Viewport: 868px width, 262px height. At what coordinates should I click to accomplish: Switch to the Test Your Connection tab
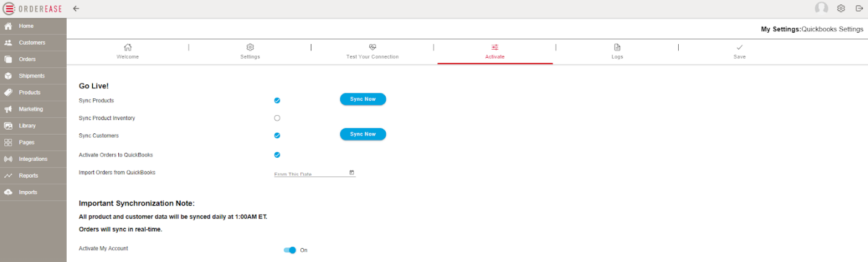coord(372,51)
